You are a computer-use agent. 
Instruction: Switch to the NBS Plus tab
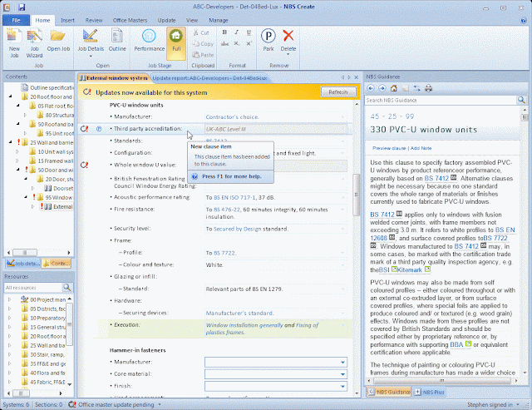click(429, 392)
